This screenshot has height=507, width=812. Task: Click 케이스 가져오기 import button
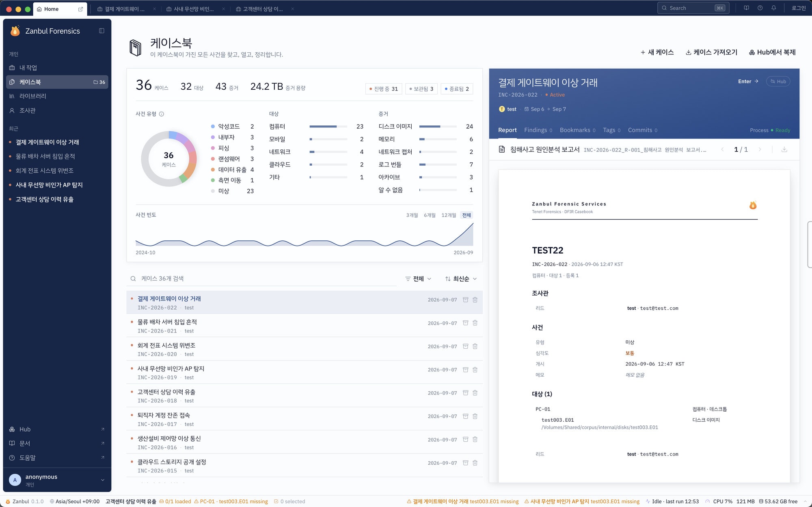point(712,52)
